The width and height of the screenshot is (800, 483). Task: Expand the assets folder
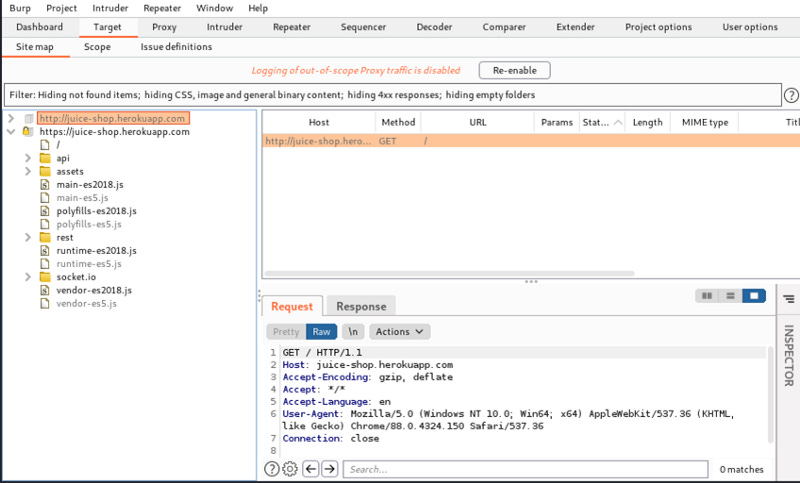point(28,171)
